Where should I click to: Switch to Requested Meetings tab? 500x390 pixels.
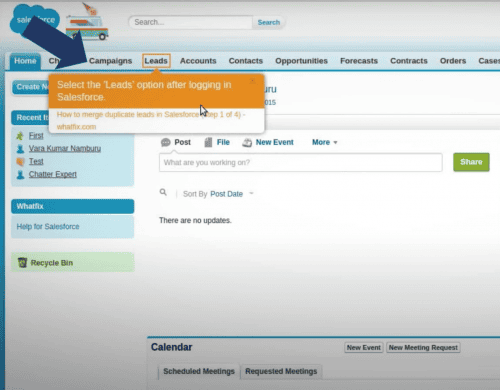click(281, 371)
